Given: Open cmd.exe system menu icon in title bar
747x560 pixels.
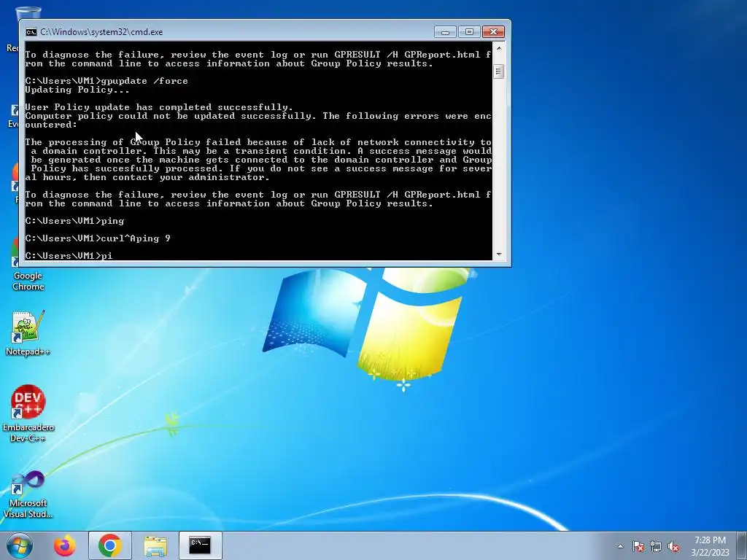Looking at the screenshot, I should click(31, 32).
